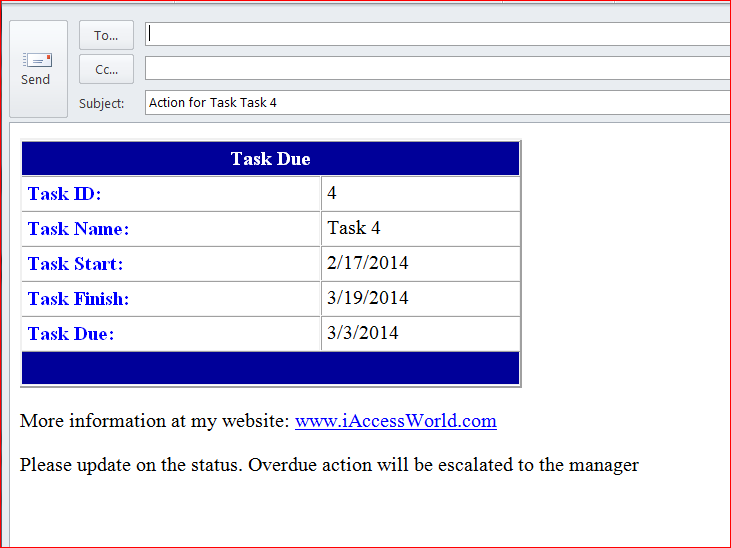
Task: Focus the Cc recipients field
Action: (x=438, y=68)
